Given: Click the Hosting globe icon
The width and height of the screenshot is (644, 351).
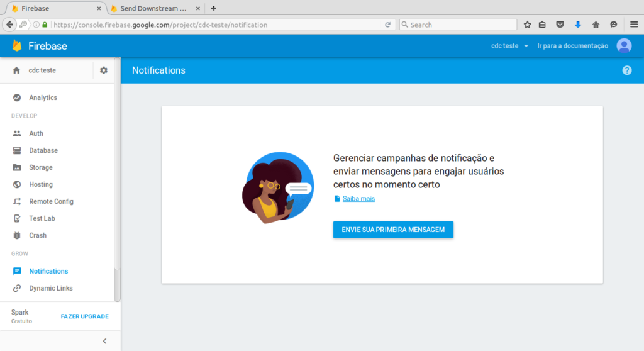Looking at the screenshot, I should [17, 184].
